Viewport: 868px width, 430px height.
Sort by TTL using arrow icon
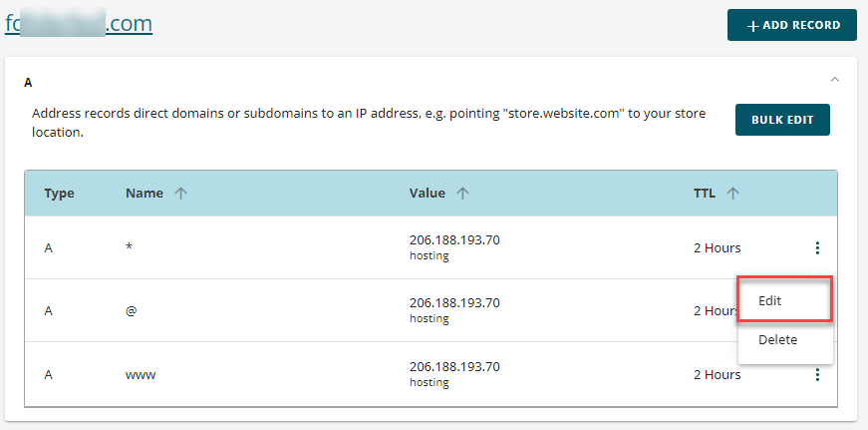click(x=732, y=193)
